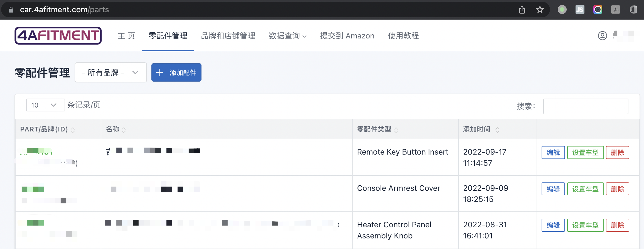
Task: Expand the 数据查询 menu
Action: 287,36
